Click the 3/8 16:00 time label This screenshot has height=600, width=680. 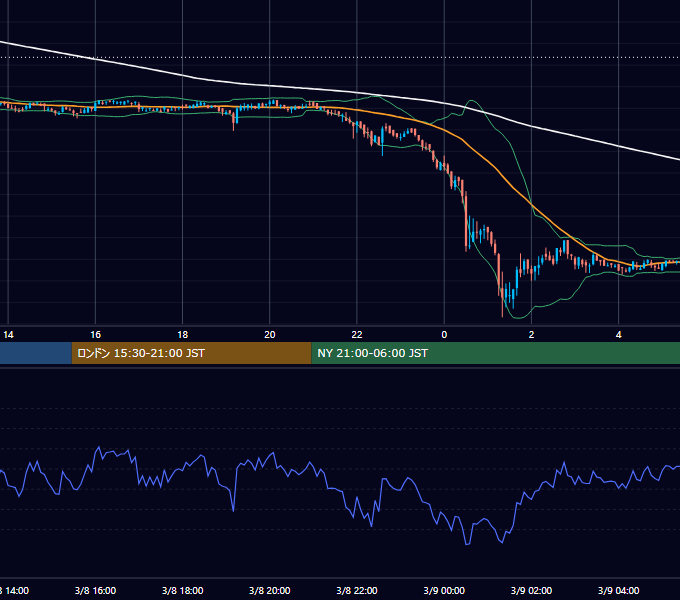tap(95, 590)
